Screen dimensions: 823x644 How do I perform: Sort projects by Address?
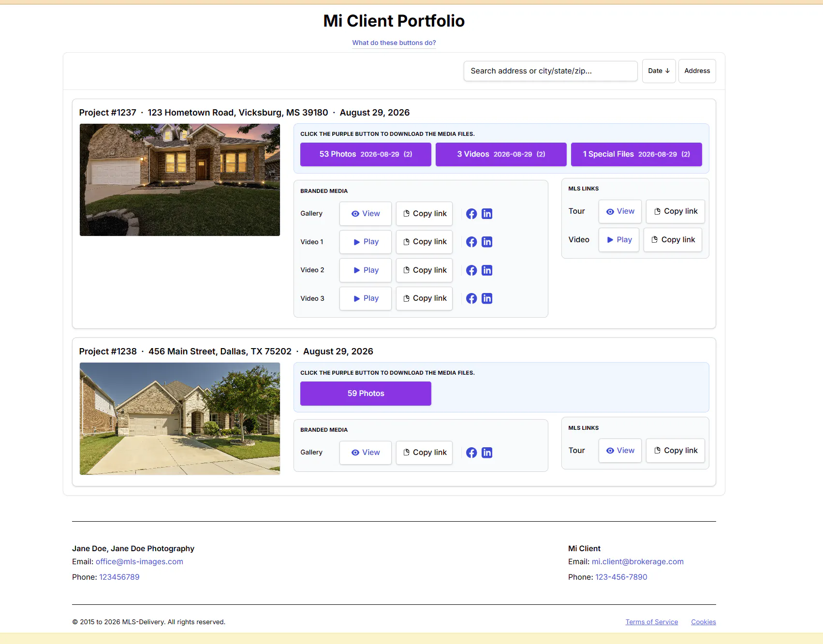pos(697,71)
